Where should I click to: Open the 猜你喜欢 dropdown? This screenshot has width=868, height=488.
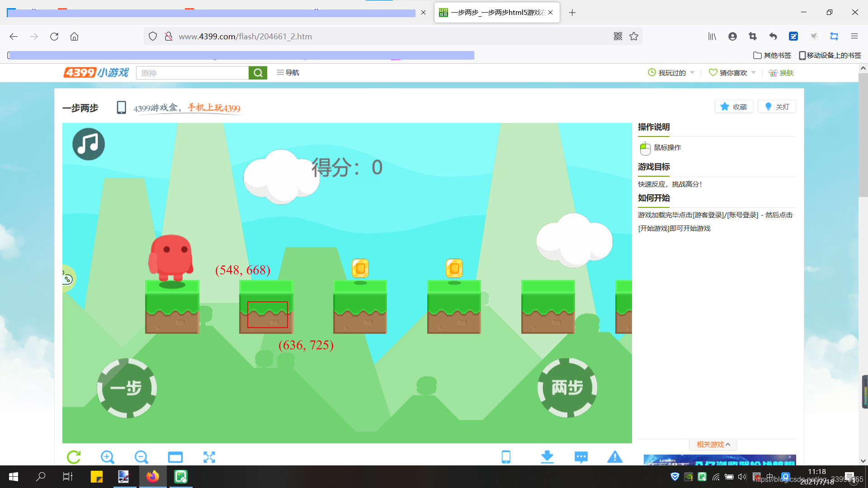pyautogui.click(x=732, y=73)
